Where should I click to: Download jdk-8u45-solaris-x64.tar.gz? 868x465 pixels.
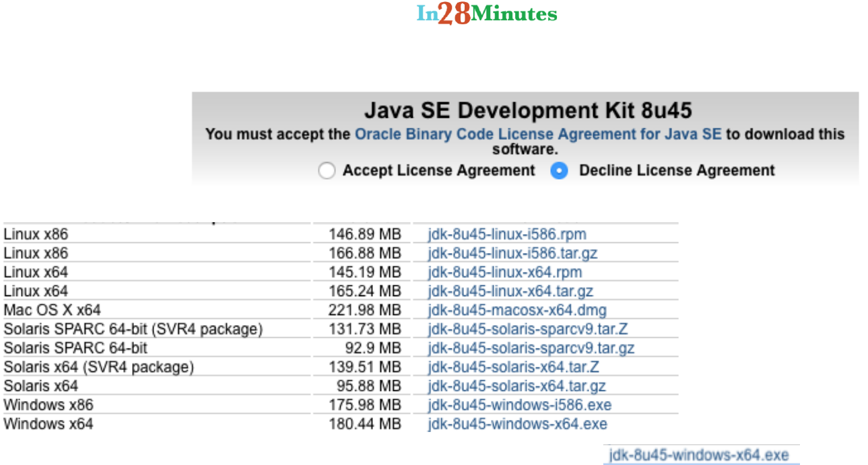(x=516, y=386)
